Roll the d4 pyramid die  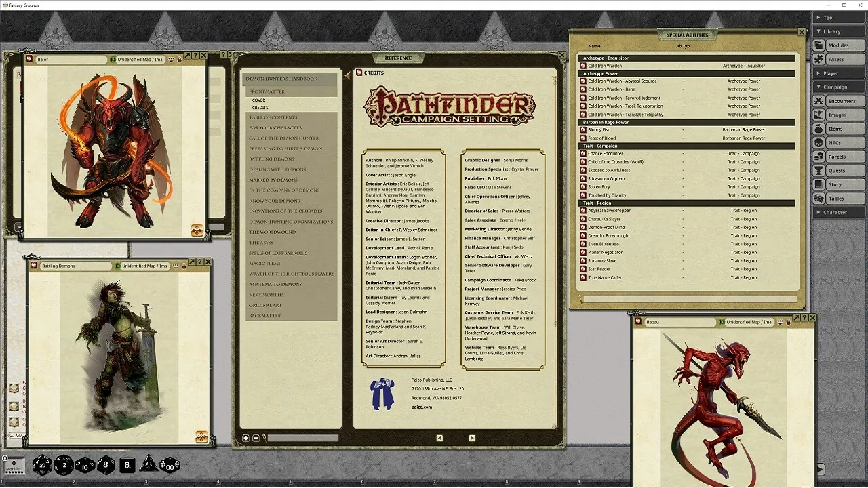(147, 464)
